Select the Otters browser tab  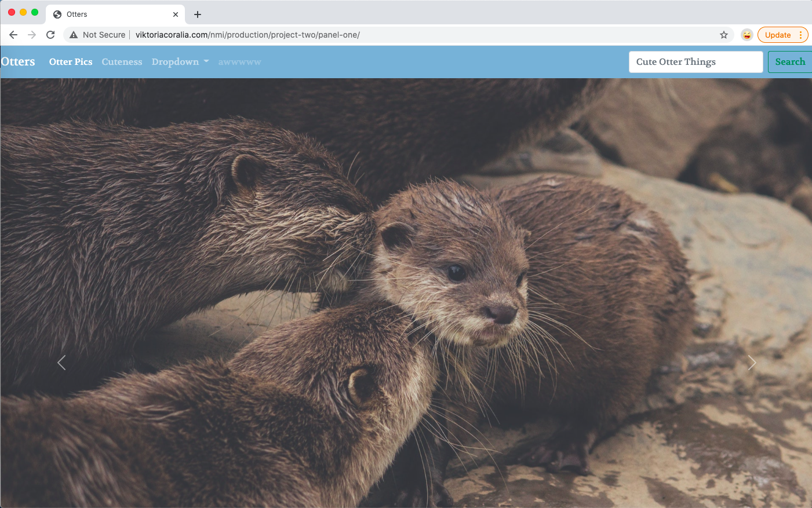[116, 14]
